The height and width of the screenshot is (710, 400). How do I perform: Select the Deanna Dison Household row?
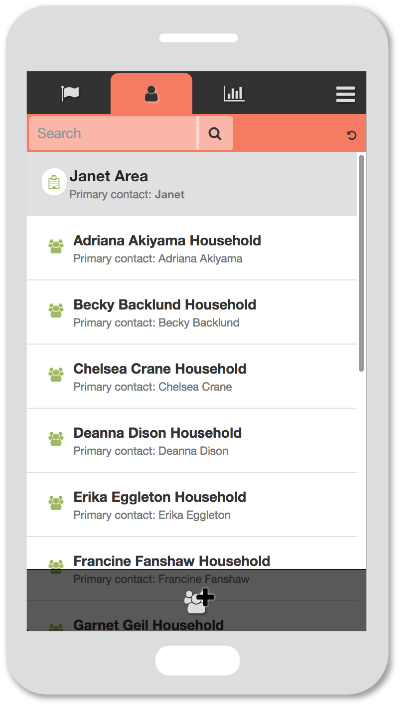point(192,441)
